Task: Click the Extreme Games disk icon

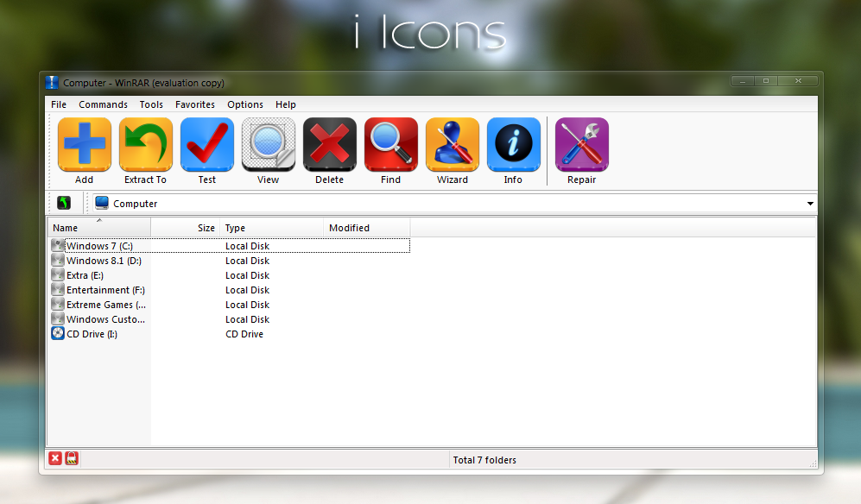Action: (58, 304)
